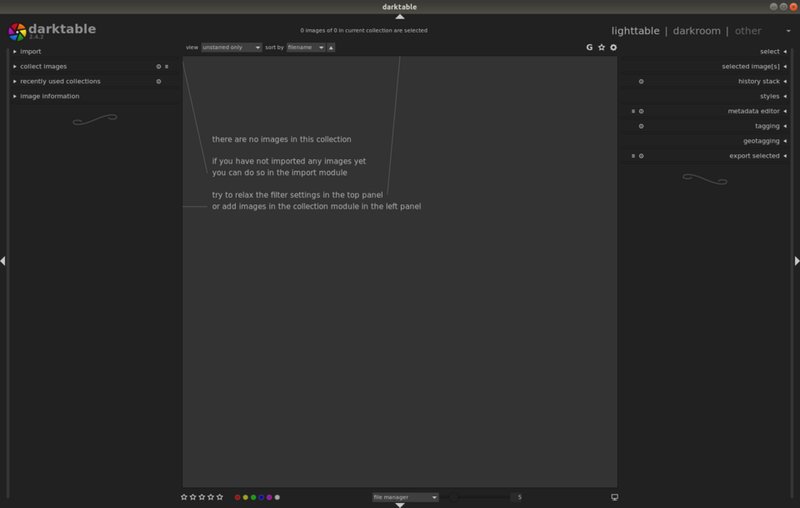The image size is (800, 508).
Task: Open the 'file manager' layout dropdown
Action: [x=405, y=497]
